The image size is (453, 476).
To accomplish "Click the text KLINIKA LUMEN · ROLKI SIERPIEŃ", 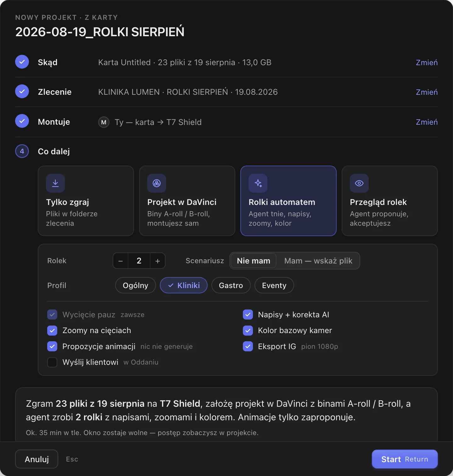I will (163, 92).
